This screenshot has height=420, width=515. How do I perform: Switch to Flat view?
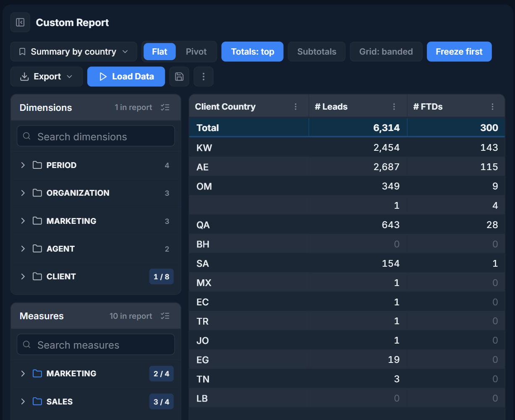point(159,52)
